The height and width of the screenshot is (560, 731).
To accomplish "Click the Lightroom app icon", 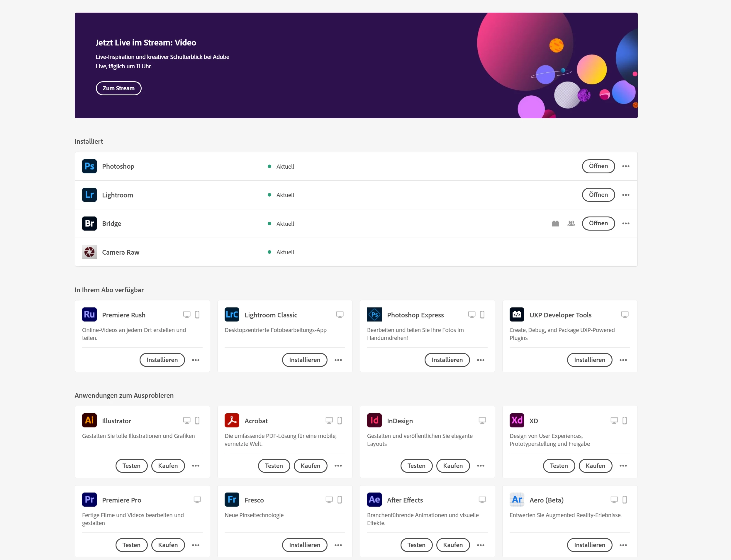I will click(89, 195).
